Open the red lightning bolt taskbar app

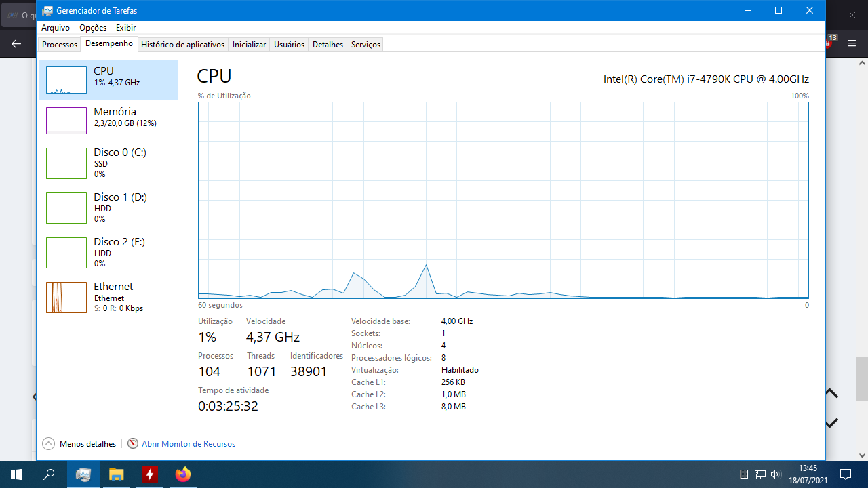pos(150,474)
